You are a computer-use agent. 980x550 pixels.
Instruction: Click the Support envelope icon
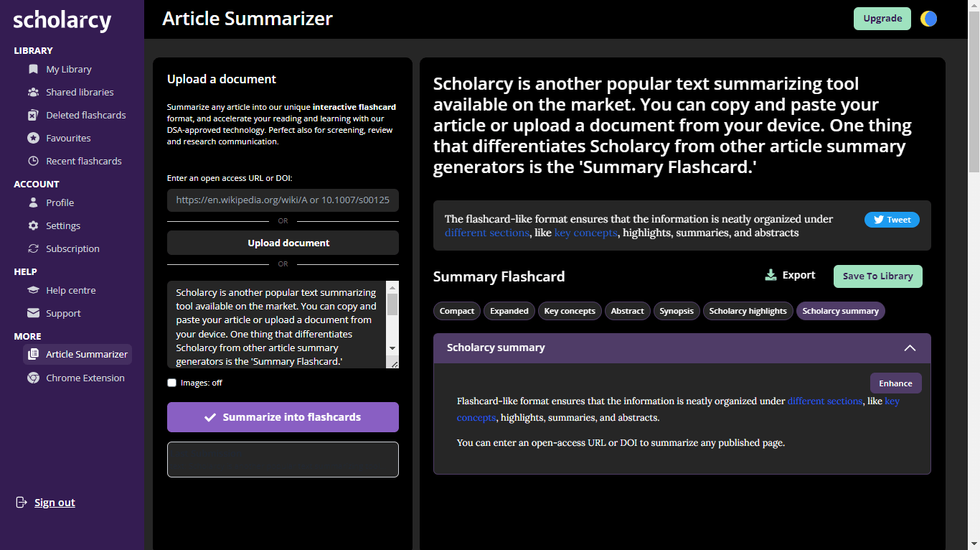(x=33, y=313)
